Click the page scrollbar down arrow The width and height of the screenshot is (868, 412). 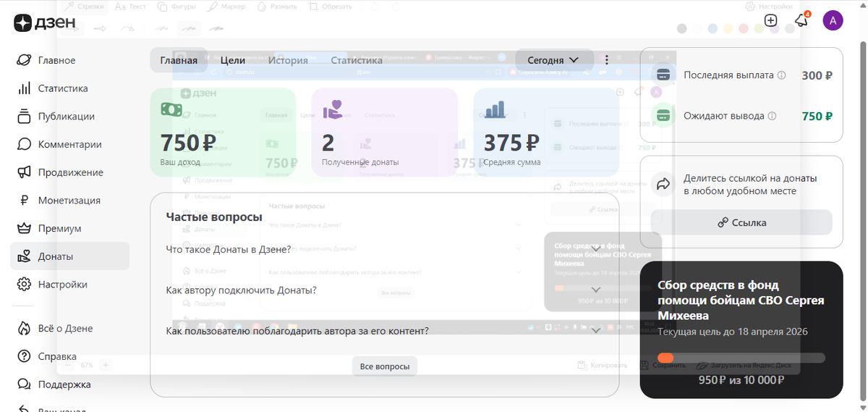coord(862,407)
